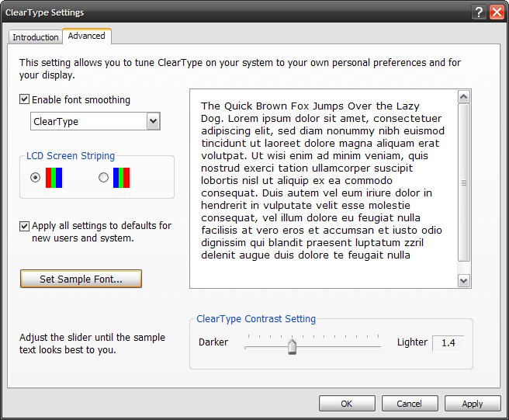
Task: Click the Apply button
Action: 473,404
